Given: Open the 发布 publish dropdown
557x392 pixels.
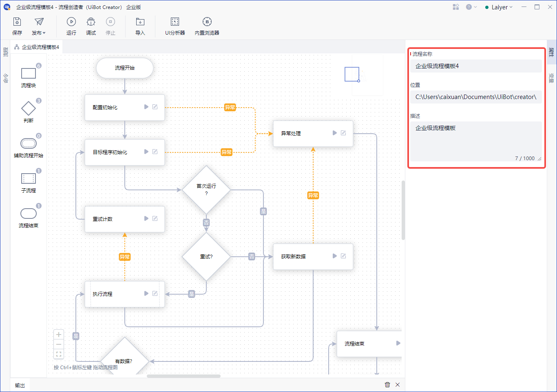Looking at the screenshot, I should click(39, 26).
